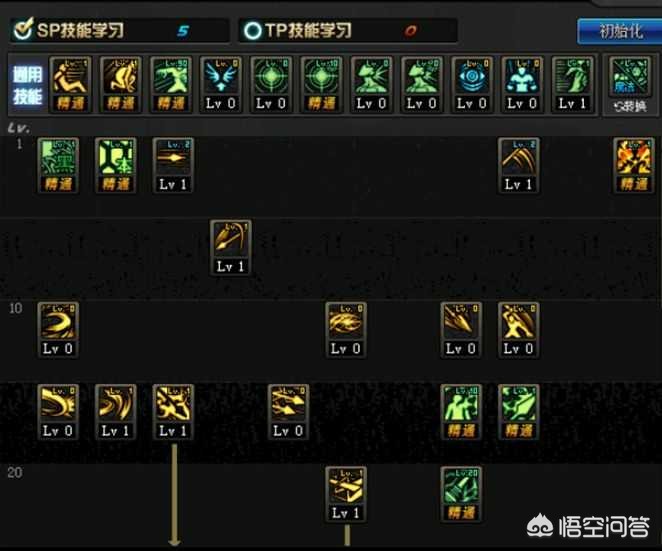Click the crossed arrows skill with downward arrow
Screen dimensions: 662x551
pyautogui.click(x=173, y=412)
